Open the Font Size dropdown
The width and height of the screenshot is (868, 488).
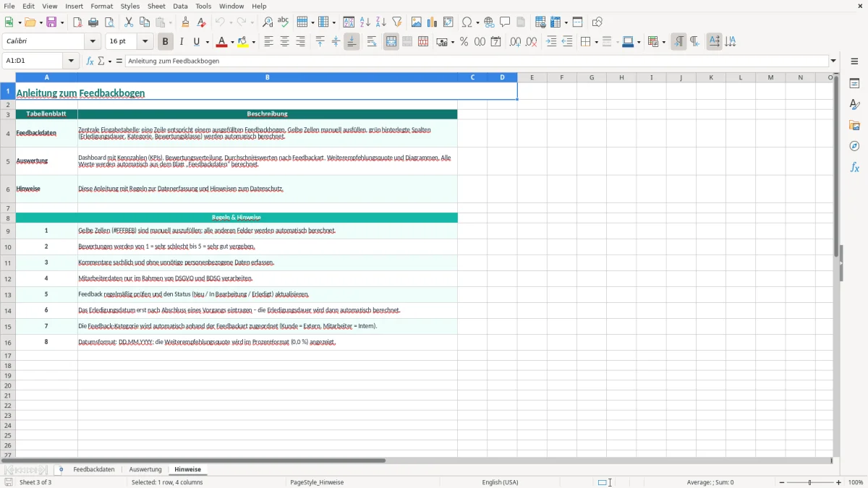(x=145, y=42)
